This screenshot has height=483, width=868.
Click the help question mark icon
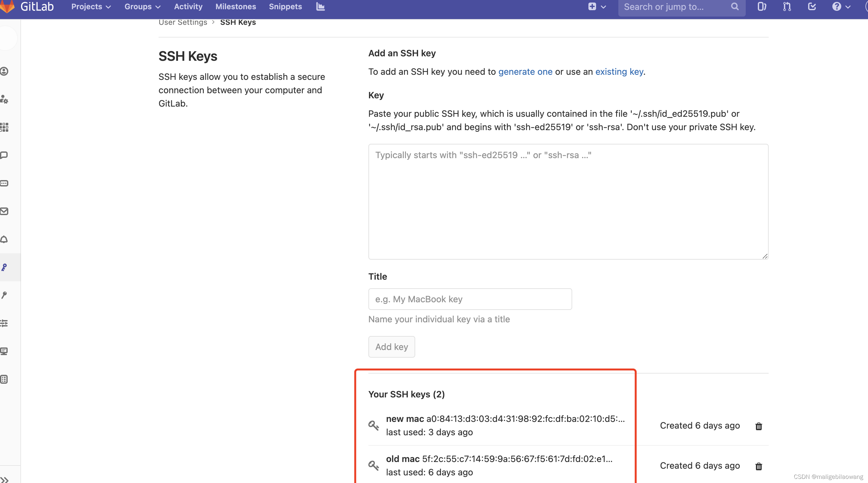[836, 6]
